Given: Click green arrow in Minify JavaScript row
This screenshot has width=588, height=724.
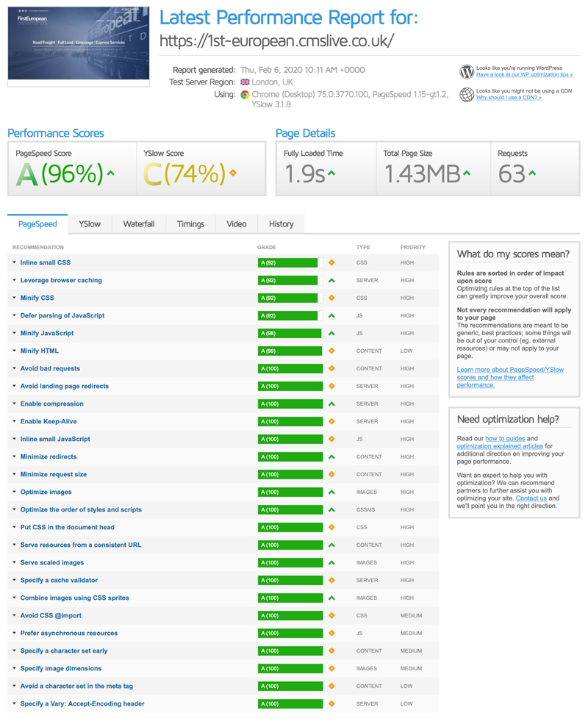Looking at the screenshot, I should (331, 334).
